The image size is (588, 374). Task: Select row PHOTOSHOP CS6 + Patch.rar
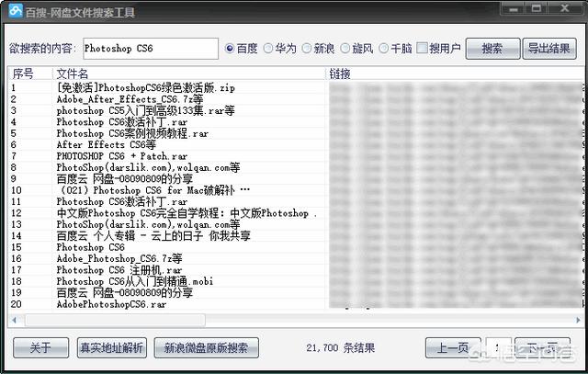click(296, 156)
